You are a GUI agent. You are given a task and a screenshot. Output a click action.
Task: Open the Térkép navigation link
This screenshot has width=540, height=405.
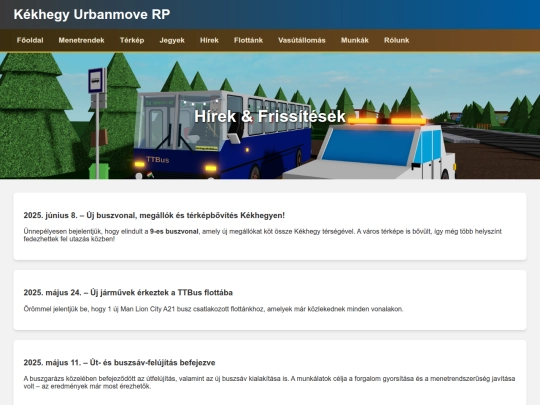pyautogui.click(x=132, y=40)
